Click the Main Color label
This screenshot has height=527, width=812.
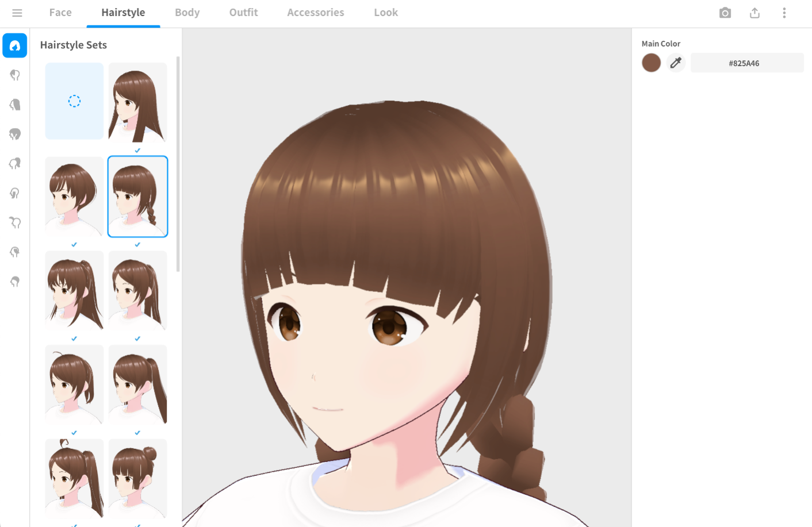661,44
